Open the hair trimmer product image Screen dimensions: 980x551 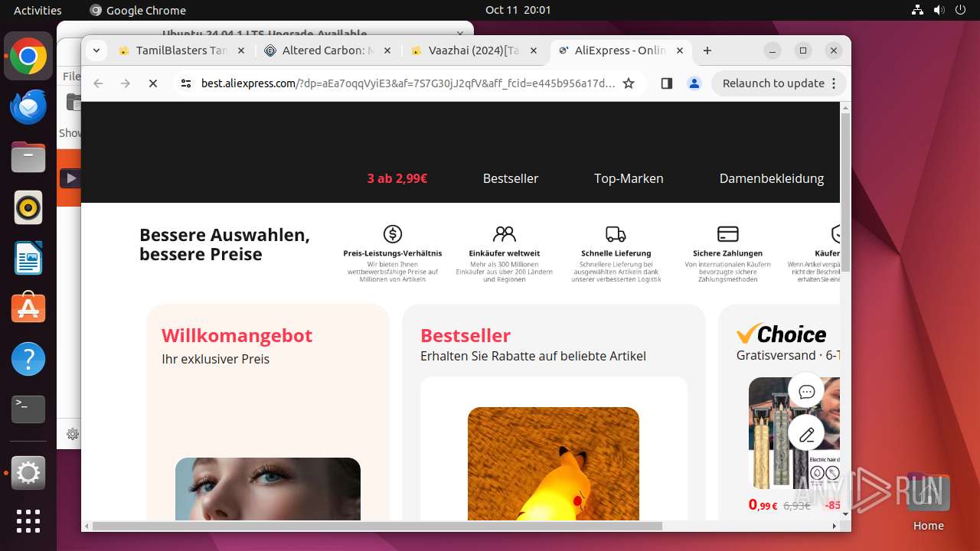pyautogui.click(x=794, y=433)
